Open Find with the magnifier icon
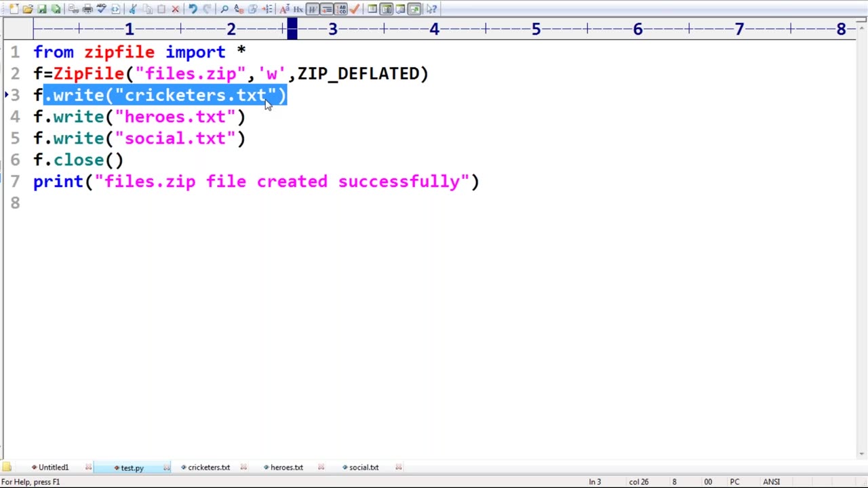868x488 pixels. pos(224,9)
